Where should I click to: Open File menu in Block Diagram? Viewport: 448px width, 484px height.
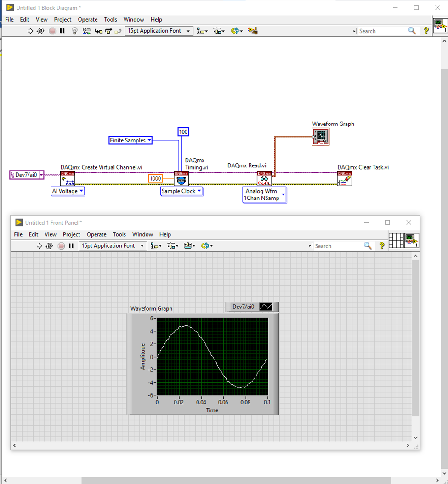pyautogui.click(x=9, y=19)
